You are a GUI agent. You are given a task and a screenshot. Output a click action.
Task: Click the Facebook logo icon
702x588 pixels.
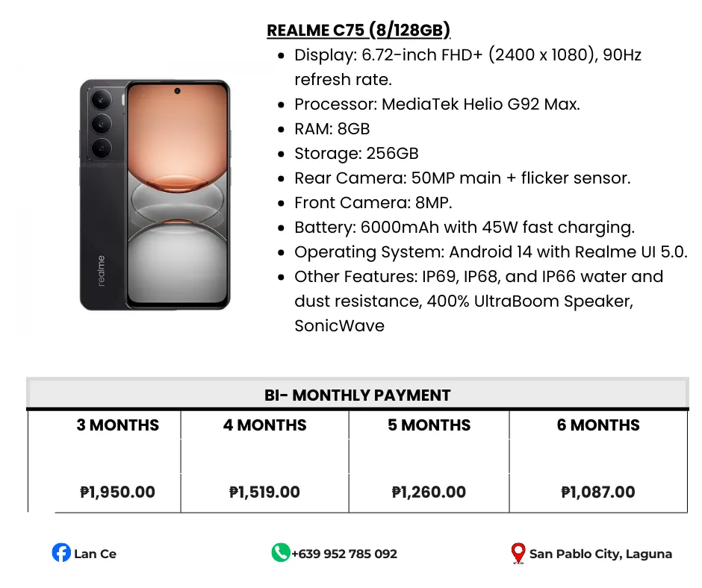61,553
